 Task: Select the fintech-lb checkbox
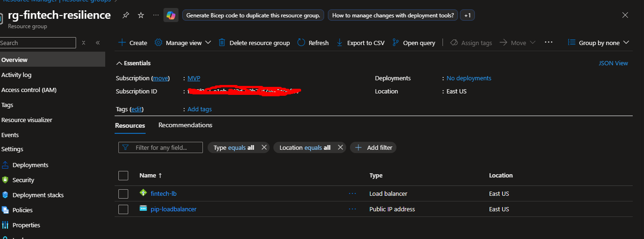[x=123, y=194]
